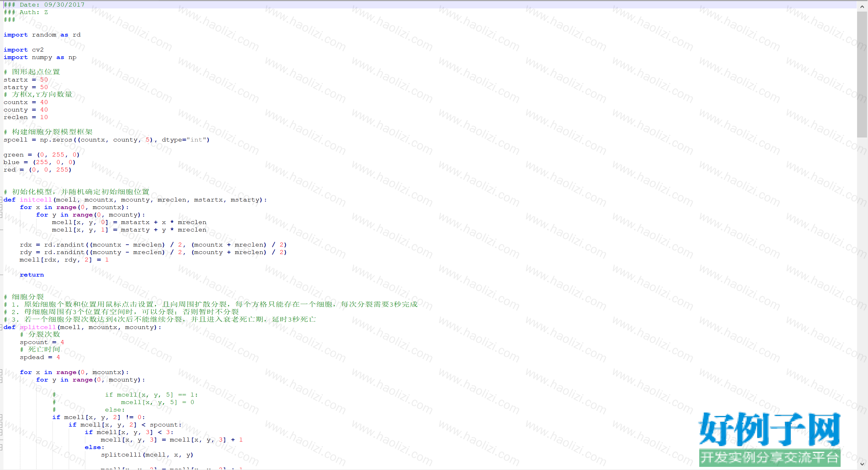Viewport: 868px width, 470px height.
Task: Collapse fold marker for 'else:' above splitcell1 call
Action: tap(1, 447)
